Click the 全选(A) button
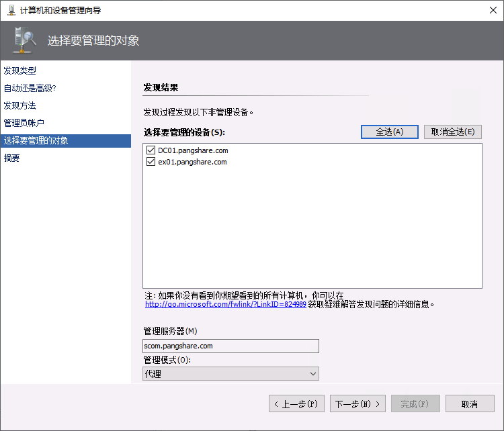Screen dimensions: 504x431 (390, 132)
